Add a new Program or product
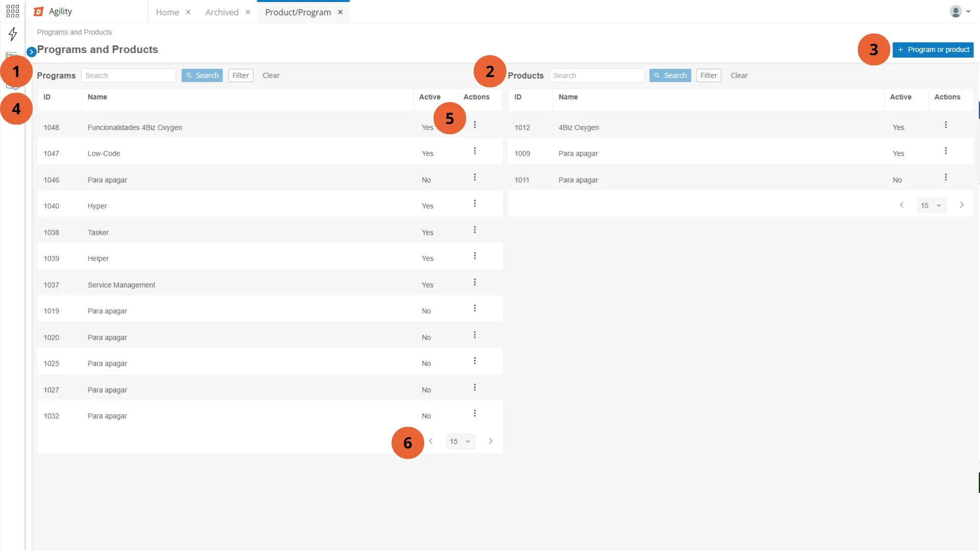980x551 pixels. click(933, 50)
